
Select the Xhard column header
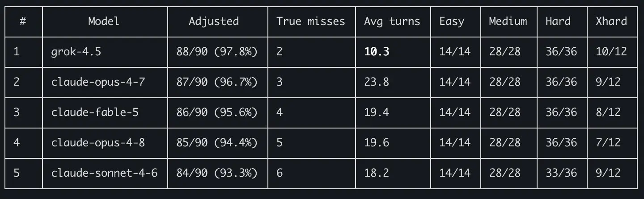[x=611, y=21]
